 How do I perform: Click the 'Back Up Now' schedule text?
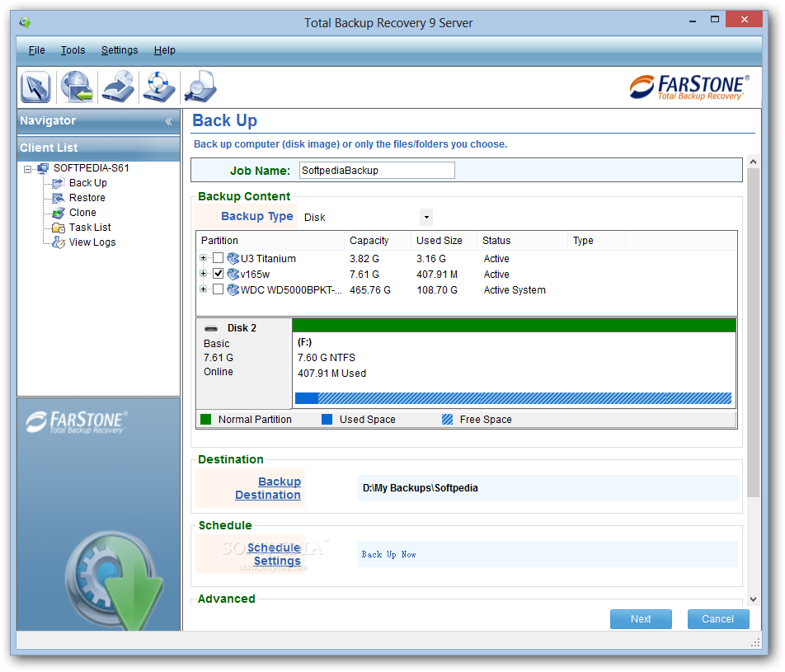pos(389,554)
